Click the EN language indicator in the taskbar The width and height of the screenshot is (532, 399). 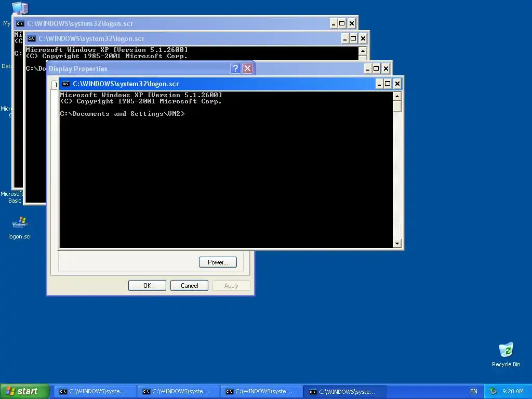tap(474, 392)
